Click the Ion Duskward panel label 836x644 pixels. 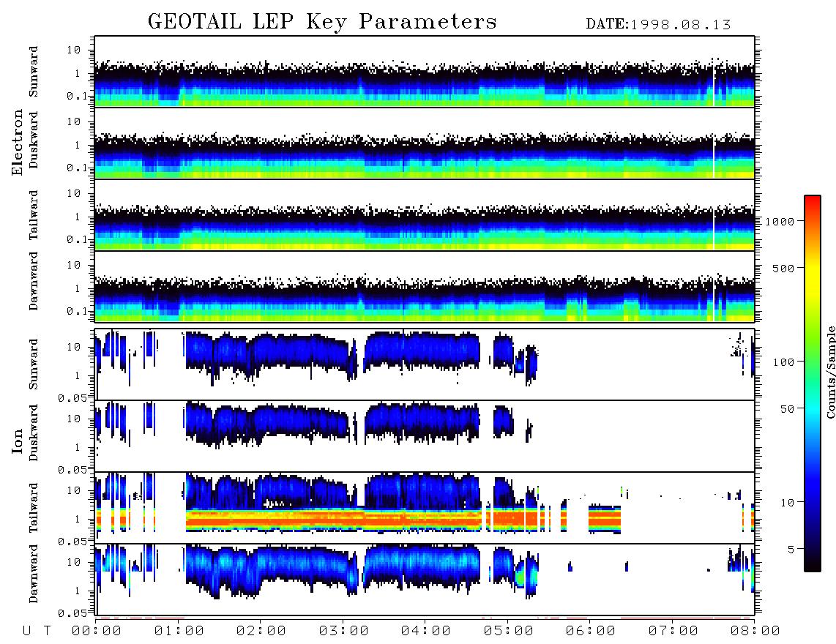(34, 433)
